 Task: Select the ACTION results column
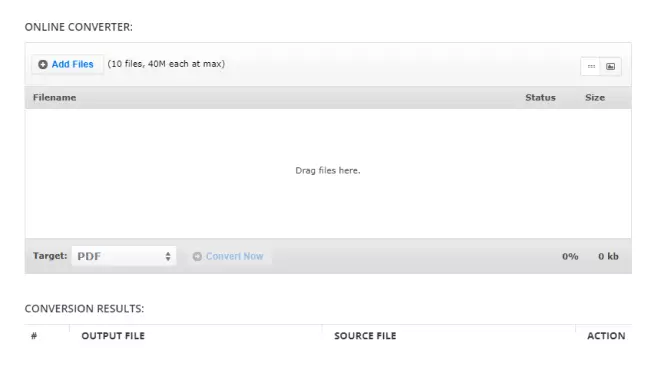point(606,336)
